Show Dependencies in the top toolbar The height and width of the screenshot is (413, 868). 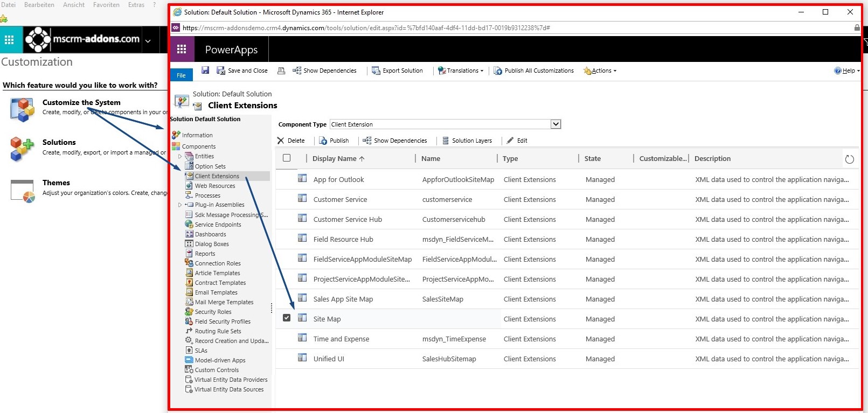click(324, 71)
